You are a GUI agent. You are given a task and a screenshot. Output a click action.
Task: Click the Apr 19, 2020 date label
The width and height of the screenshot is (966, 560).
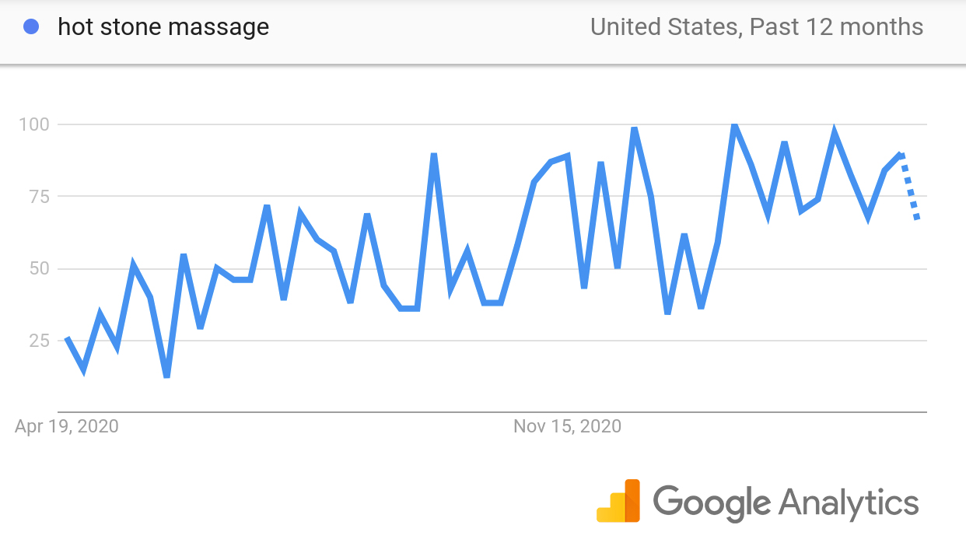[x=67, y=426]
